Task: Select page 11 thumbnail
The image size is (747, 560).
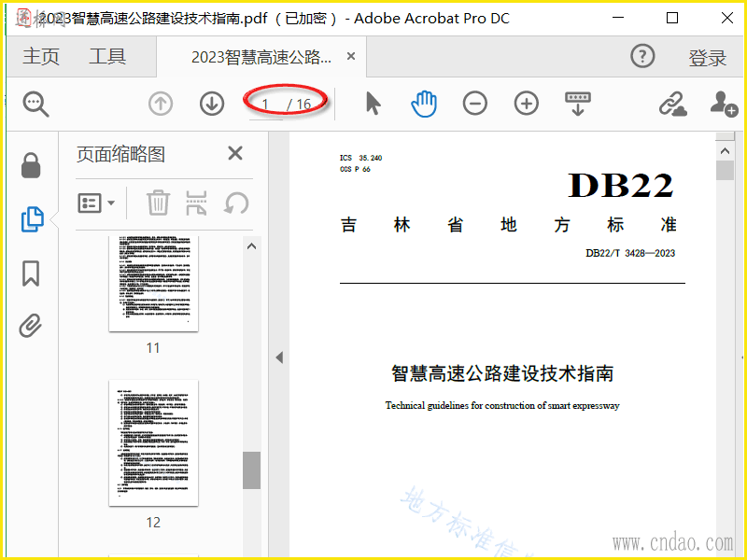Action: (153, 284)
